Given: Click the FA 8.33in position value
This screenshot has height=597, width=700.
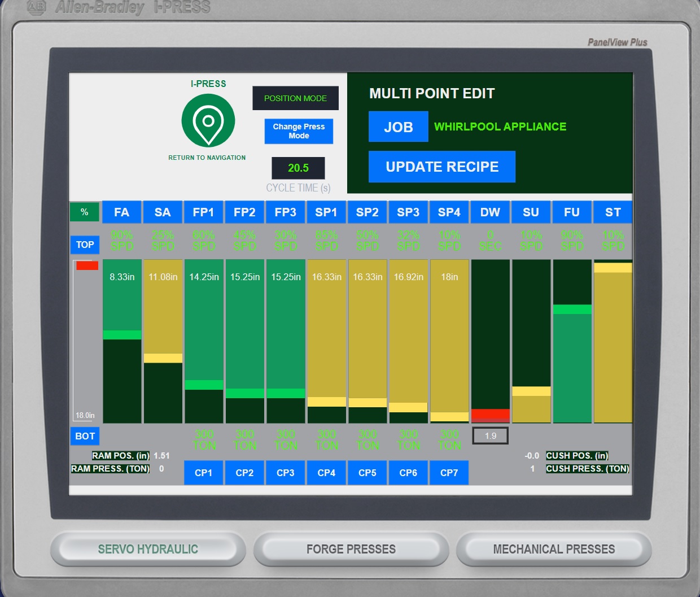Looking at the screenshot, I should tap(122, 277).
